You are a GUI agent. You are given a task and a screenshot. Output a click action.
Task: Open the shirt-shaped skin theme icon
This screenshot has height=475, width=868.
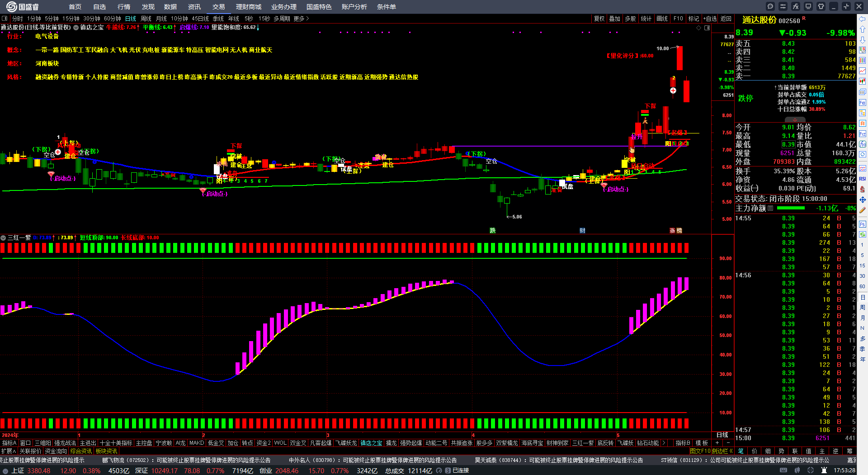[x=821, y=6]
